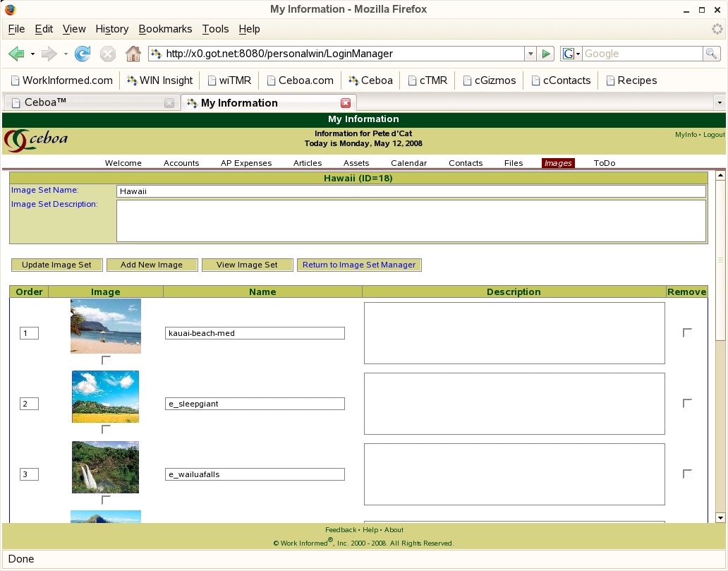Open the WIN Insight bookmark
This screenshot has width=728, height=571.
[159, 80]
